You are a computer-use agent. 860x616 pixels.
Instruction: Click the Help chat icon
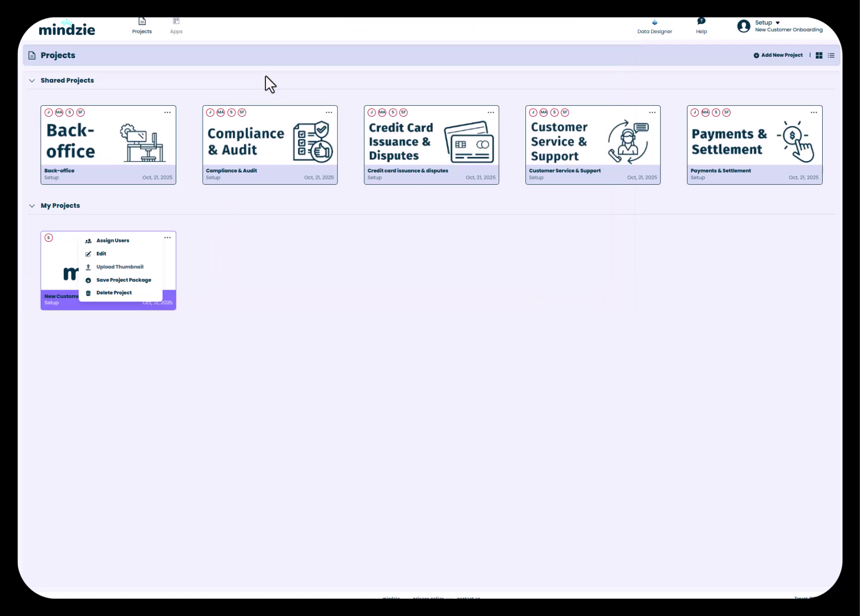coord(701,21)
